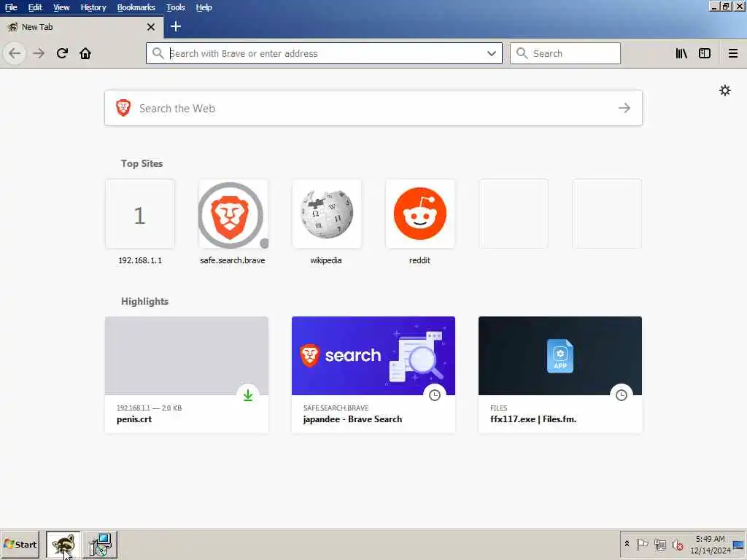The width and height of the screenshot is (747, 560).
Task: Click the Highlights section heading
Action: [145, 301]
